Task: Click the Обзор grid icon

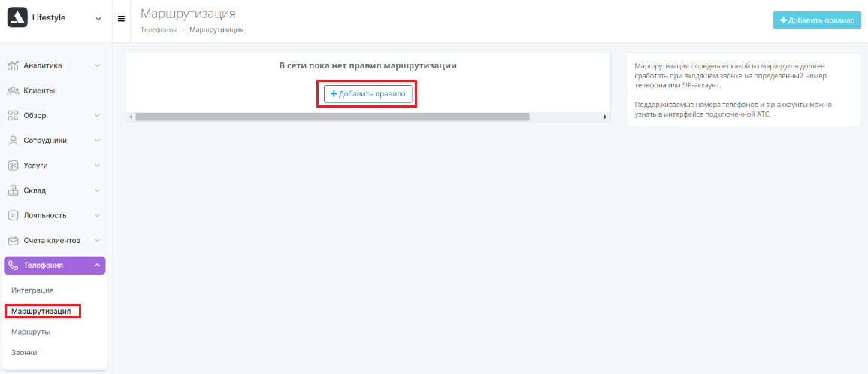Action: pyautogui.click(x=14, y=115)
